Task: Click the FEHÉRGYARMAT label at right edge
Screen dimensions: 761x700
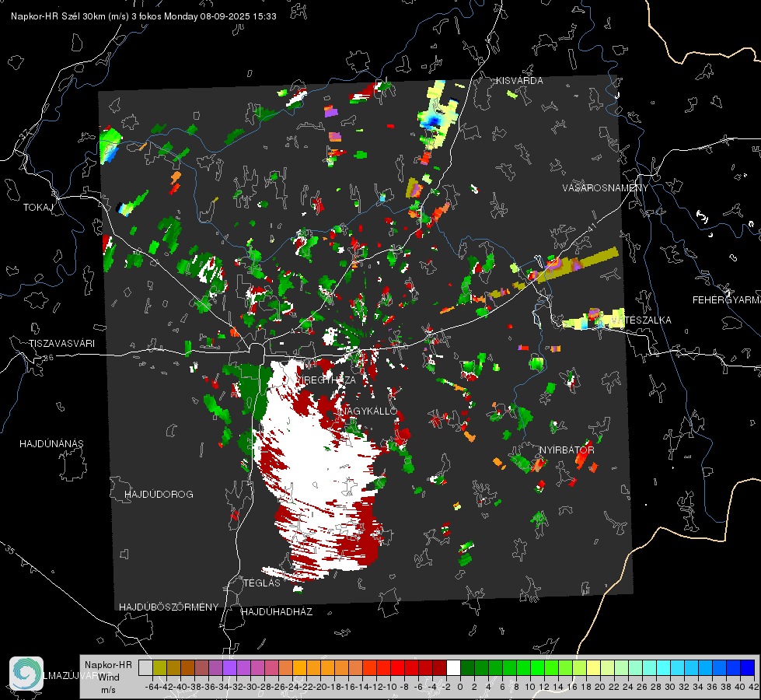Action: (726, 299)
